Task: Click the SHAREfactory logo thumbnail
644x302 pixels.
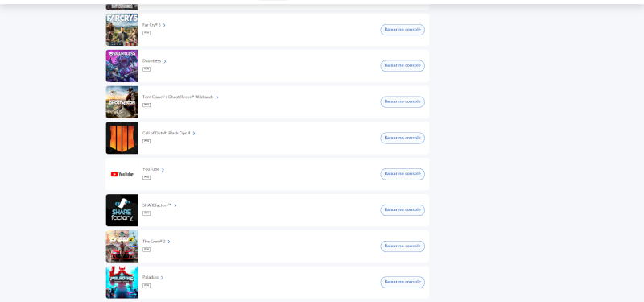Action: pyautogui.click(x=122, y=210)
